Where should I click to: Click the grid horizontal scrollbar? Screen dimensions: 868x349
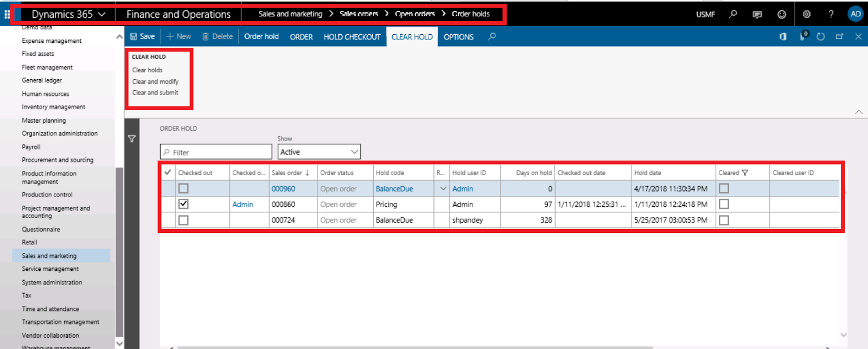click(415, 347)
